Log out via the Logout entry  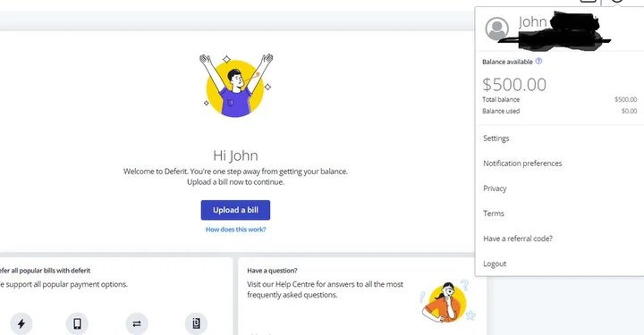[495, 264]
